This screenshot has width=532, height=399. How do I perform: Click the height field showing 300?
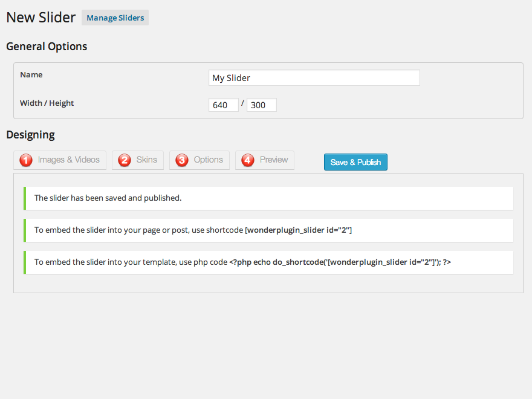pyautogui.click(x=261, y=105)
